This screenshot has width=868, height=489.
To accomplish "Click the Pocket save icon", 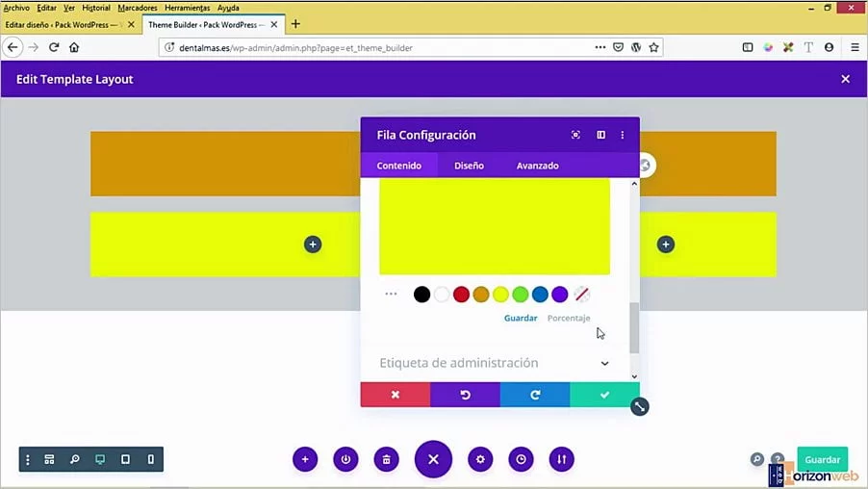I will click(x=619, y=47).
